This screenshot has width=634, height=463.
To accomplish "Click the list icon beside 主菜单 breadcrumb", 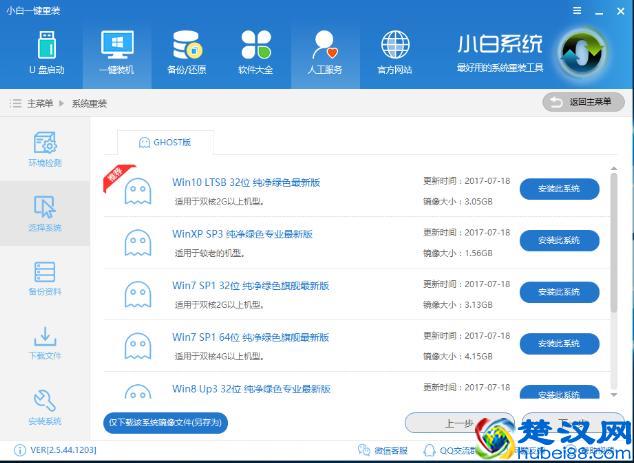I will click(15, 104).
